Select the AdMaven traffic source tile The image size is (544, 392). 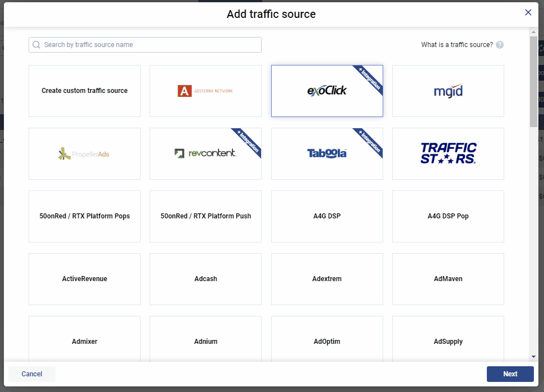[448, 279]
